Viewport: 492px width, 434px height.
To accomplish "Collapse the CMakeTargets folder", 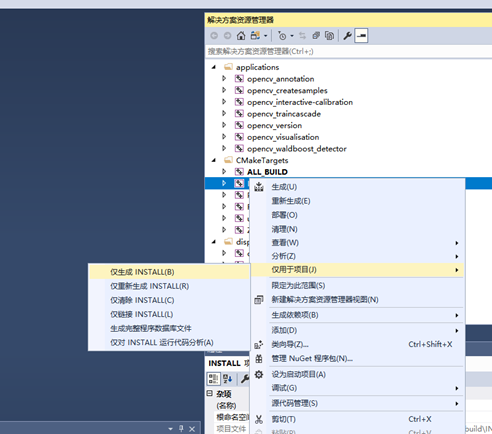I will pos(214,161).
